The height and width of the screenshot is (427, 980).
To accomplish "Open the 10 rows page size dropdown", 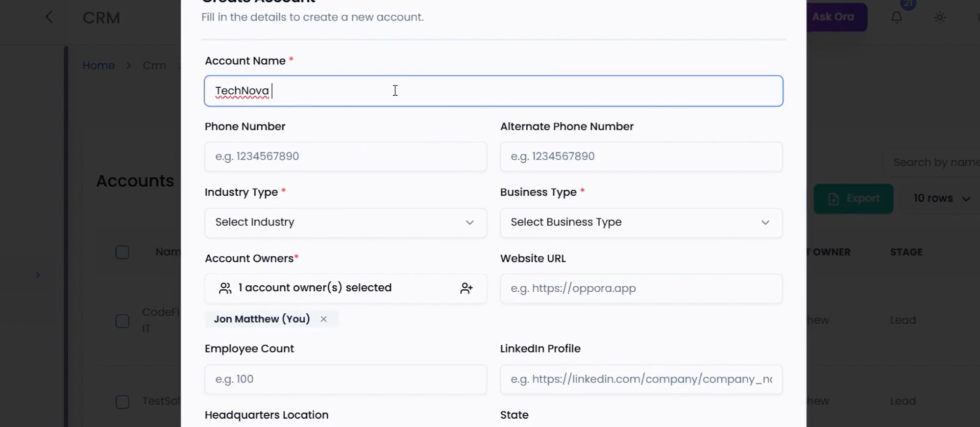I will tap(941, 199).
